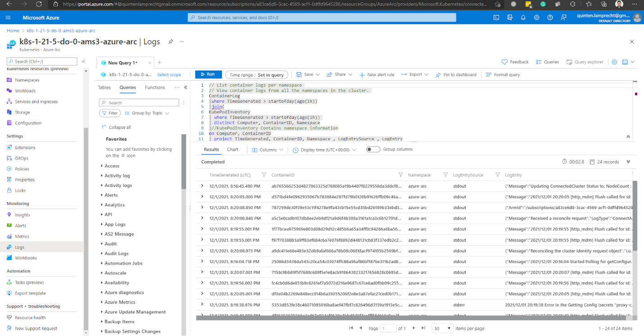Select the Results tab
The height and width of the screenshot is (336, 644).
(x=211, y=150)
